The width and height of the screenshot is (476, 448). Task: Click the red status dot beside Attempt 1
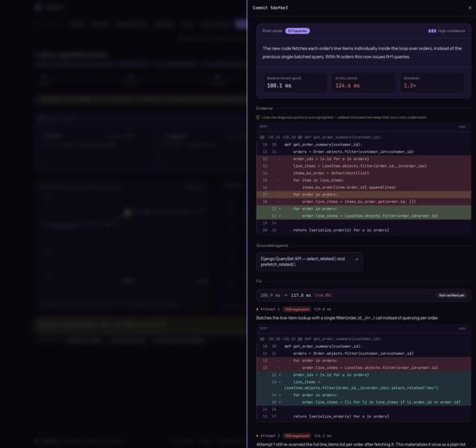[x=257, y=310]
